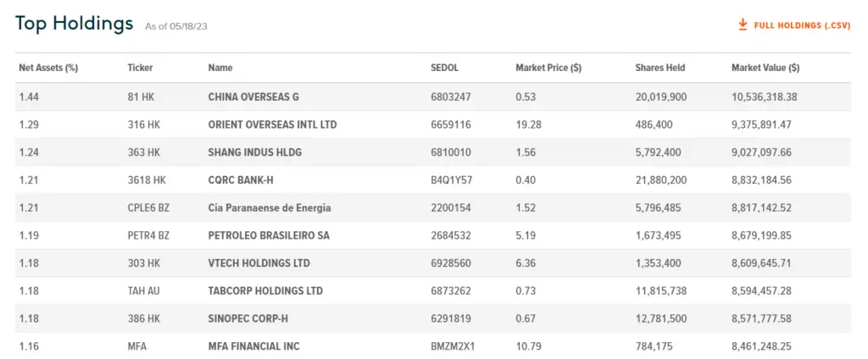Select the Net Assets (%) column header
This screenshot has width=868, height=359.
tap(48, 68)
